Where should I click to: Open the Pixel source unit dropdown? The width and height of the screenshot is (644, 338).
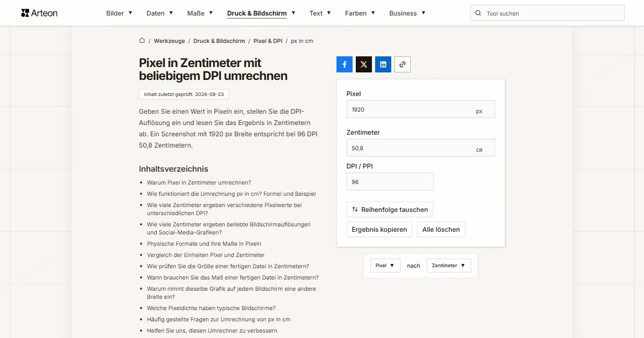(385, 266)
